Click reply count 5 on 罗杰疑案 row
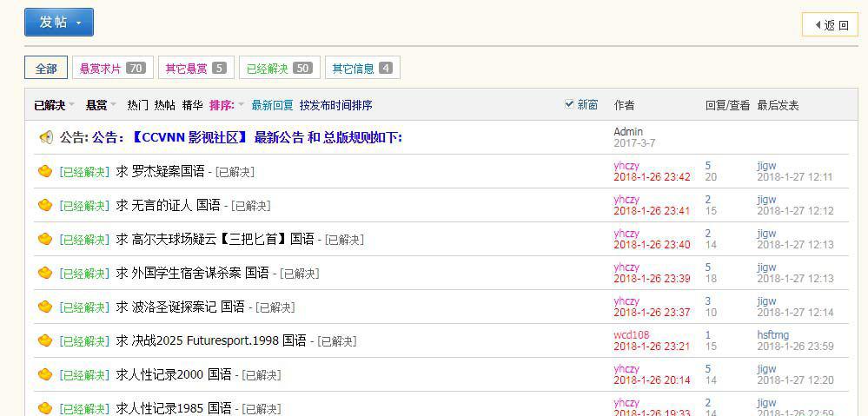The image size is (868, 416). tap(708, 165)
